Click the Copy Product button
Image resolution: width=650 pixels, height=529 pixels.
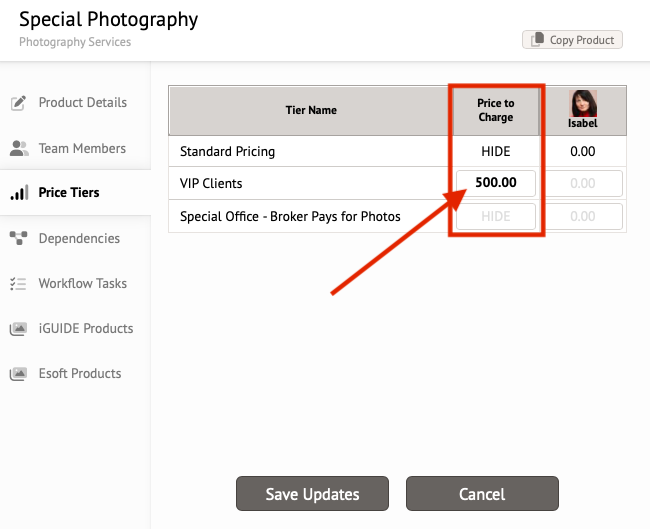tap(572, 40)
